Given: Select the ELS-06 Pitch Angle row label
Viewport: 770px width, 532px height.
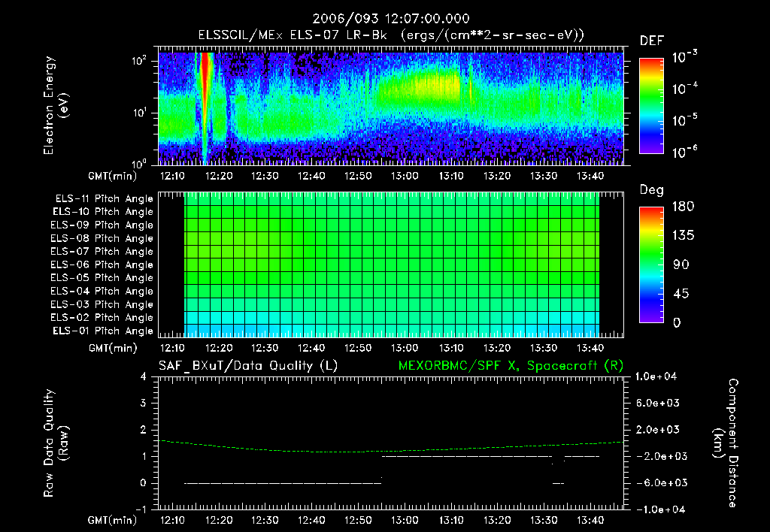Looking at the screenshot, I should click(x=102, y=264).
